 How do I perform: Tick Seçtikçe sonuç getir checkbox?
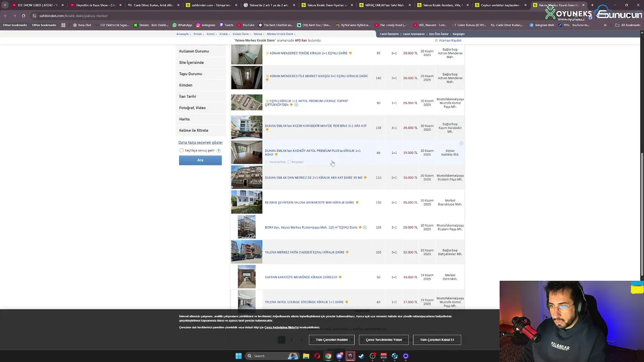pyautogui.click(x=182, y=150)
